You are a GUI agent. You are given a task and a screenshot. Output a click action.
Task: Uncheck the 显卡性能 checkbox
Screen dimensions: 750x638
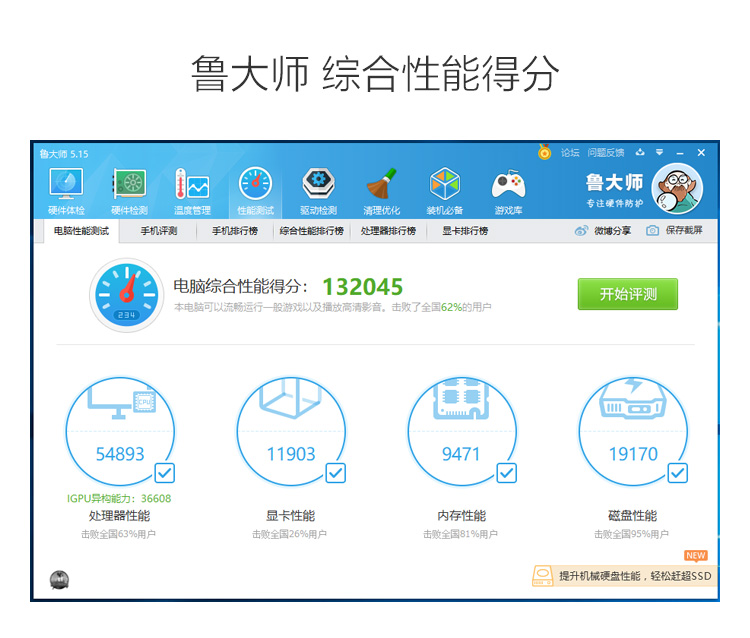click(x=335, y=473)
